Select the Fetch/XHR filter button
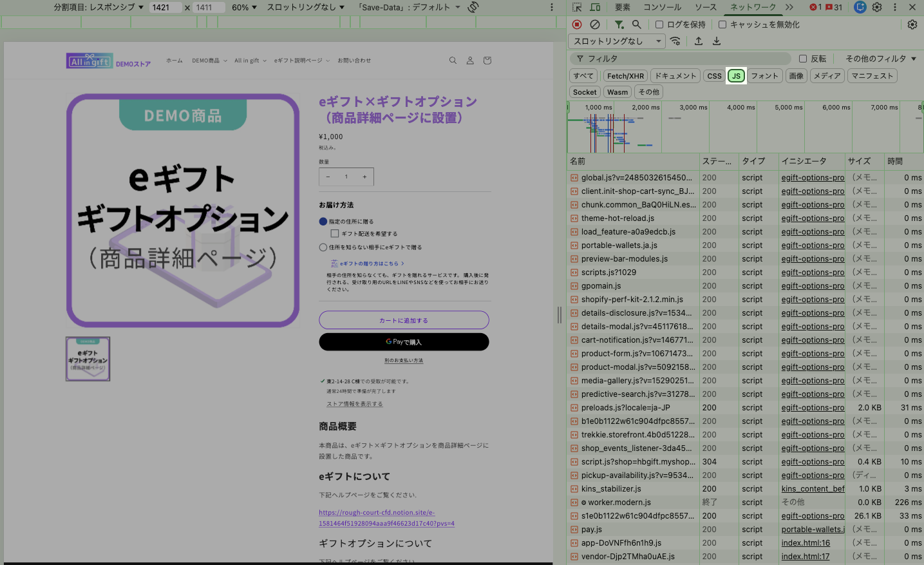This screenshot has height=565, width=924. tap(625, 76)
